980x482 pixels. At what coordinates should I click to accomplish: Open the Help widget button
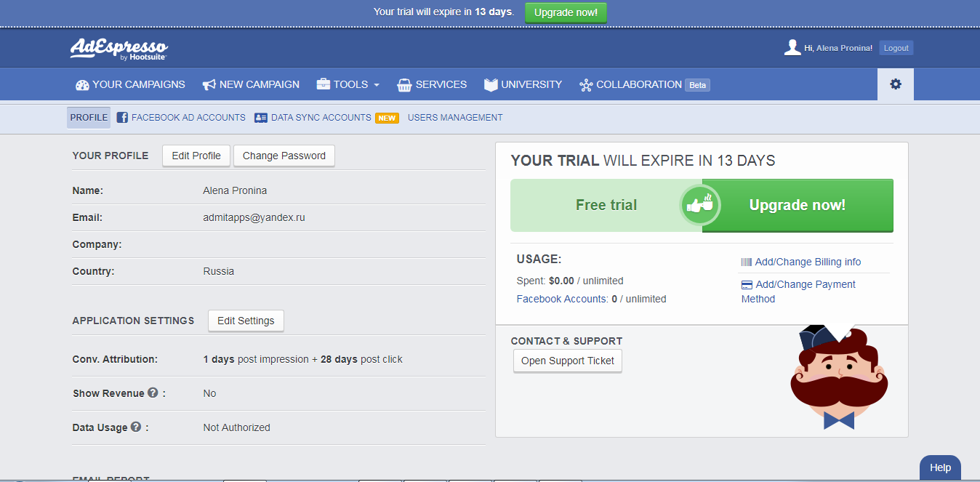point(940,467)
